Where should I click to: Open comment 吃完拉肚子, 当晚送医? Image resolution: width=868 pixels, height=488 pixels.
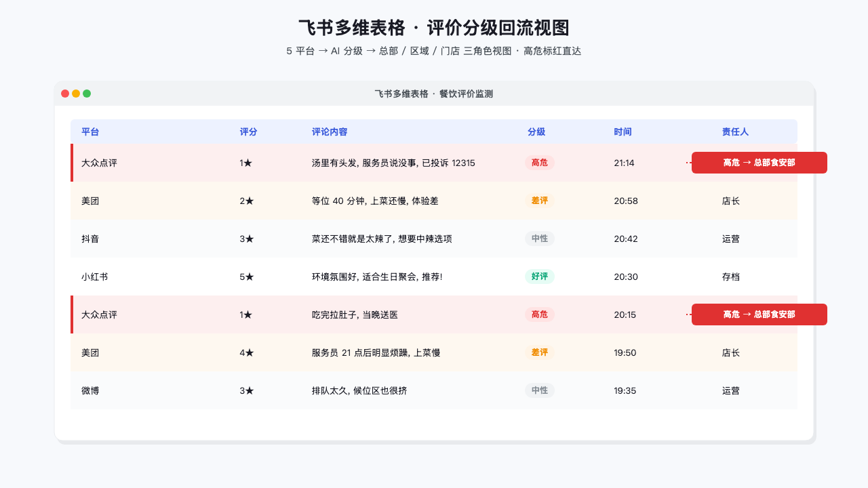click(355, 314)
